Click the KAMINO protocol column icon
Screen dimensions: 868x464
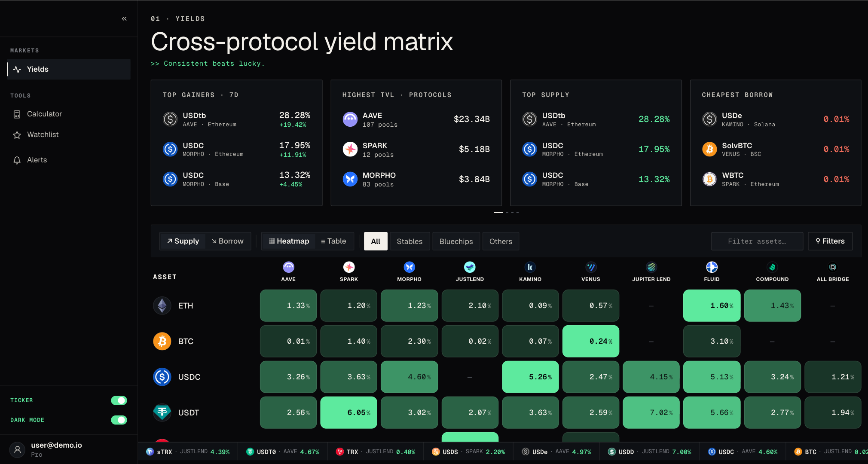pos(530,267)
